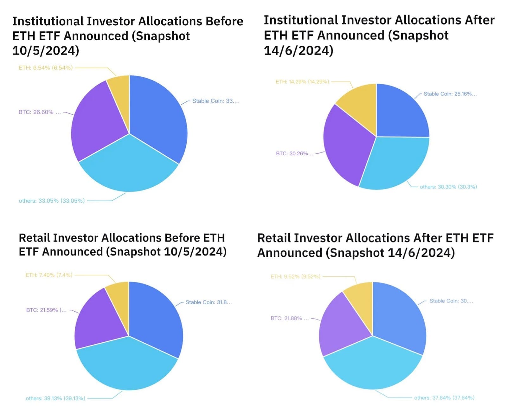Image resolution: width=507 pixels, height=420 pixels.
Task: Click the ETH 9.52% label
Action: coord(295,277)
